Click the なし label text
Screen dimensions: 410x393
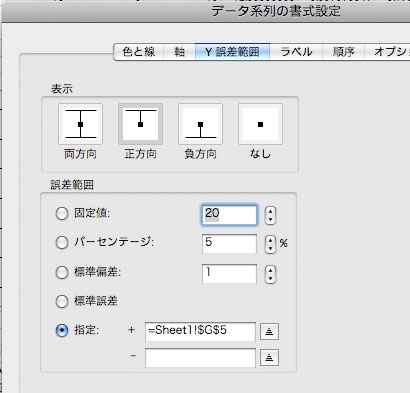click(260, 154)
